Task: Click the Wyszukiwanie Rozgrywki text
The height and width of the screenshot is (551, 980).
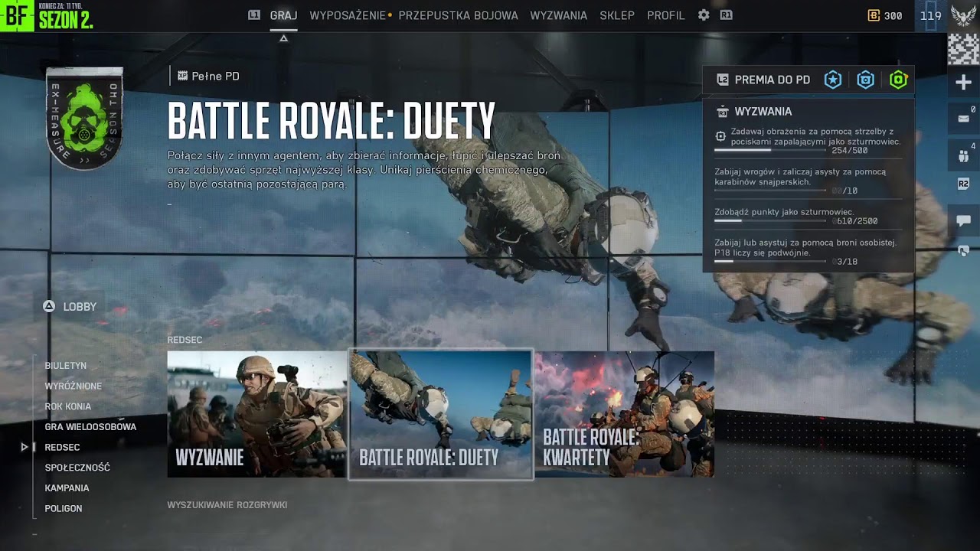Action: pyautogui.click(x=227, y=505)
